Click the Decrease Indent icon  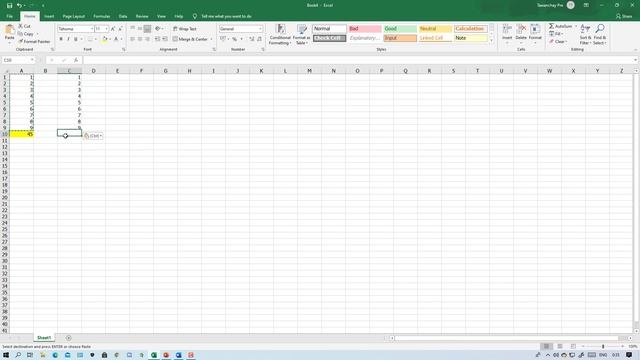157,39
